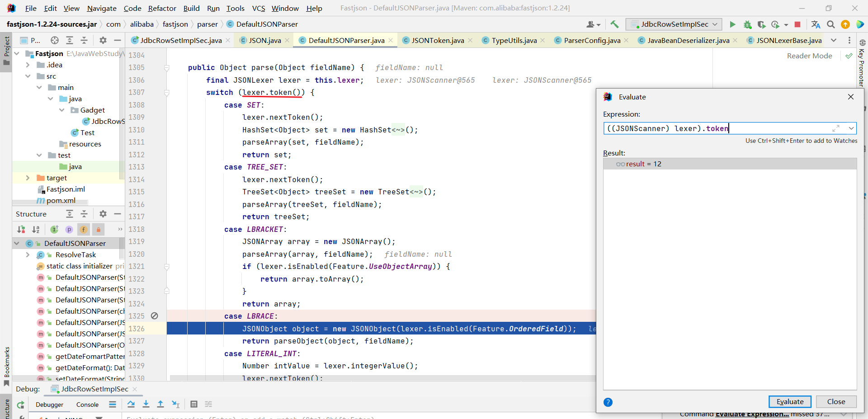Open editor tab options kebab menu
This screenshot has width=868, height=419.
(x=849, y=40)
